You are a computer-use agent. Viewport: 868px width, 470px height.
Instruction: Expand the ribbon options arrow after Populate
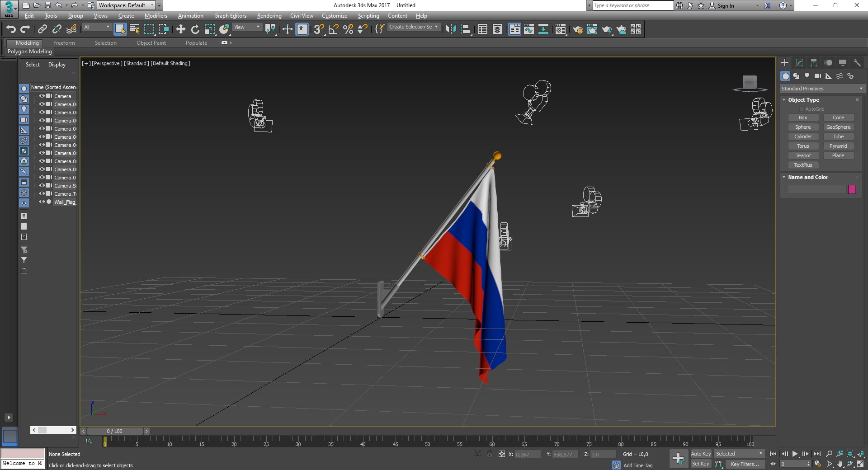coord(231,43)
